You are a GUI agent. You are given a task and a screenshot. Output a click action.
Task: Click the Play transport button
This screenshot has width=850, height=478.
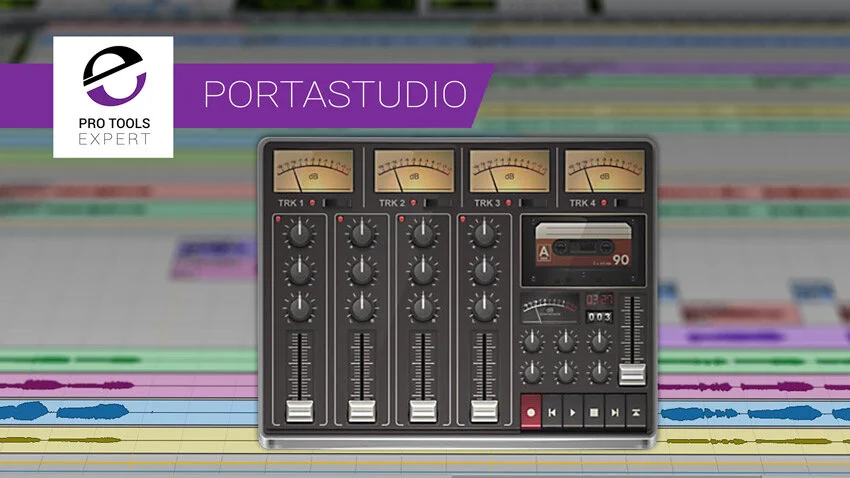tap(573, 412)
